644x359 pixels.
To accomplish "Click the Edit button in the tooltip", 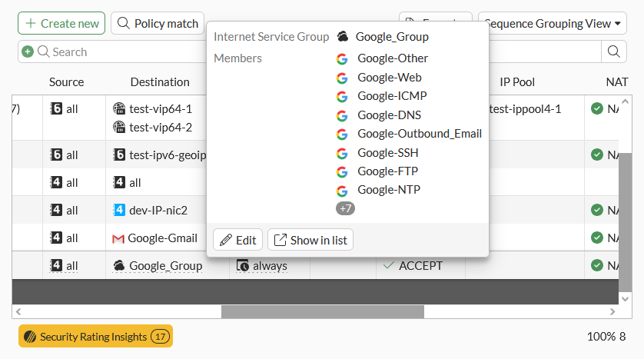I will pyautogui.click(x=238, y=240).
